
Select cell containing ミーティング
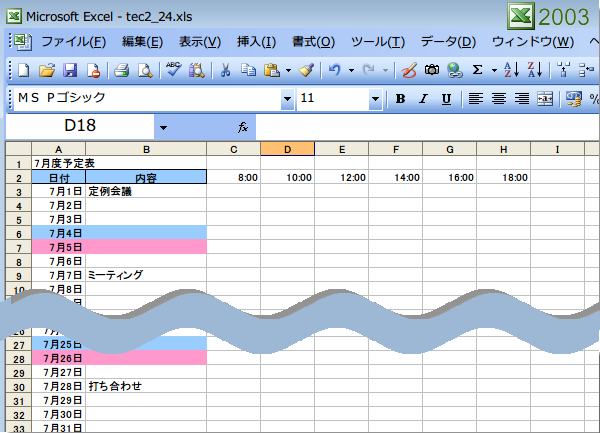point(146,275)
